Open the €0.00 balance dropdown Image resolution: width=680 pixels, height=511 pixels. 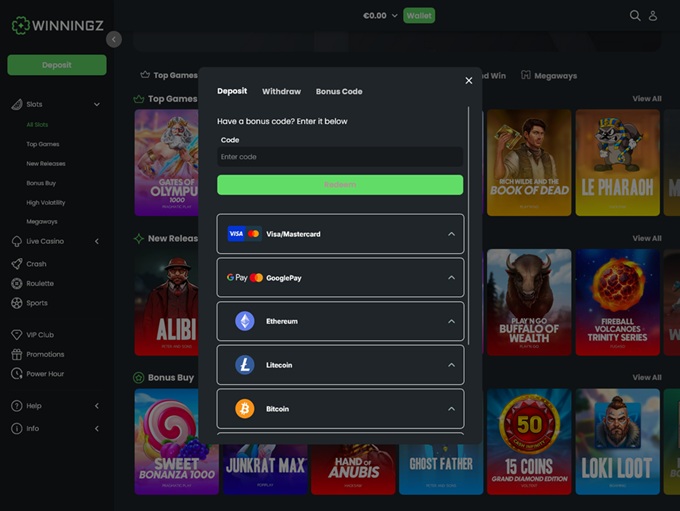pyautogui.click(x=380, y=16)
